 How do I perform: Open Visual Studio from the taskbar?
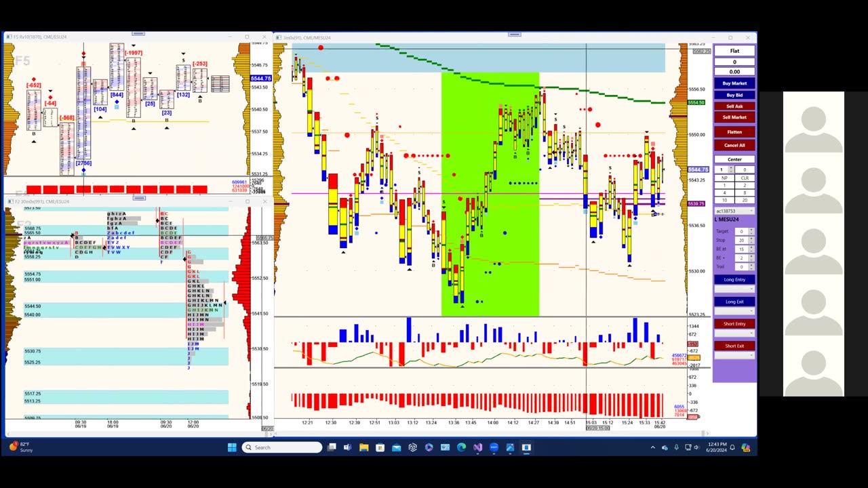click(x=478, y=447)
